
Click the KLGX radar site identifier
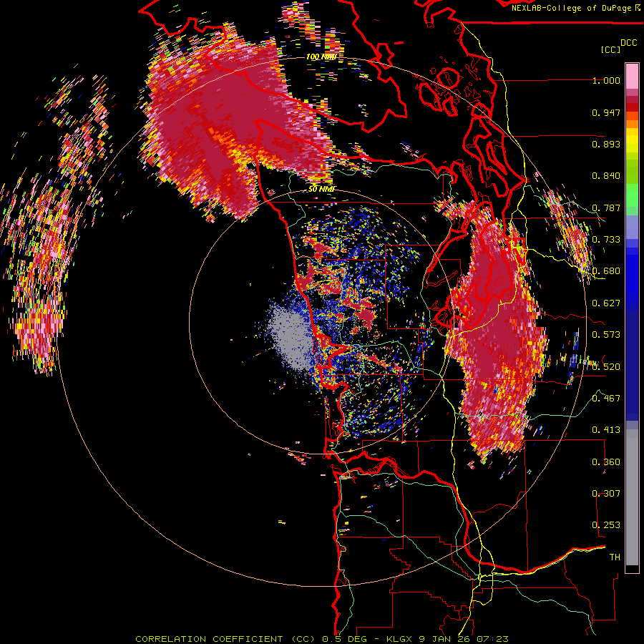pos(400,639)
